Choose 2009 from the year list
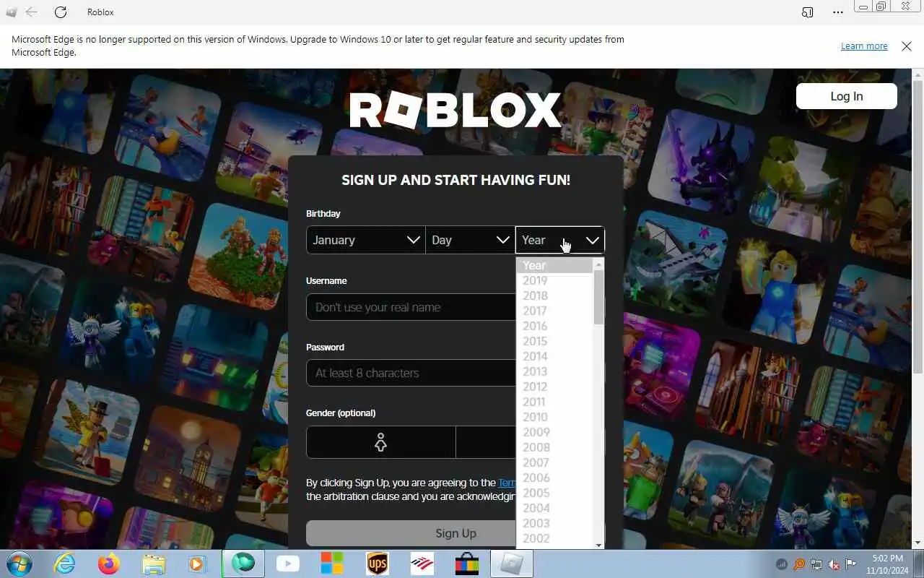924x578 pixels. (x=554, y=432)
